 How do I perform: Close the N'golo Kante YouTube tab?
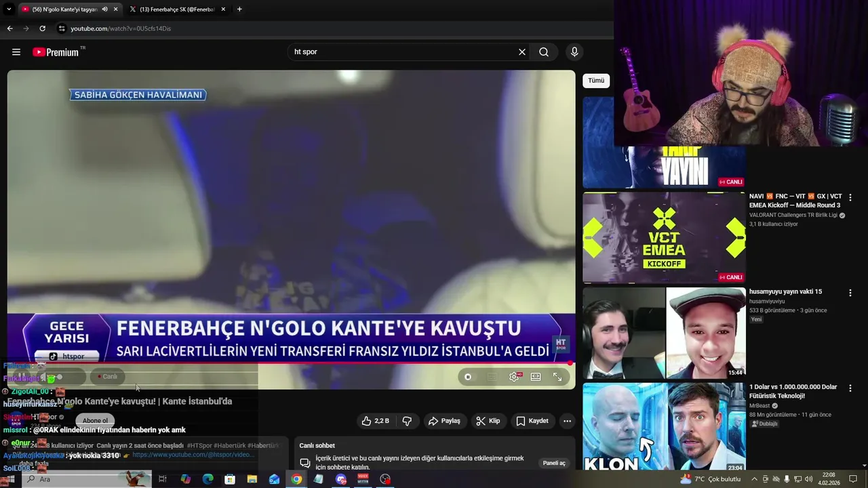tap(116, 9)
